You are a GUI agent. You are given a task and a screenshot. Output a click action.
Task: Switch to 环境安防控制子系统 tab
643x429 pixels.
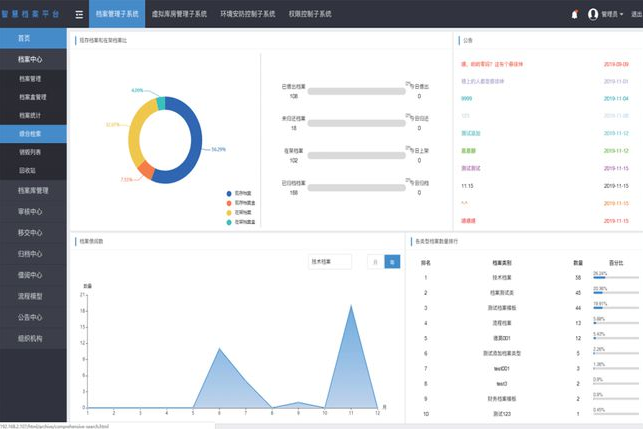tap(248, 15)
